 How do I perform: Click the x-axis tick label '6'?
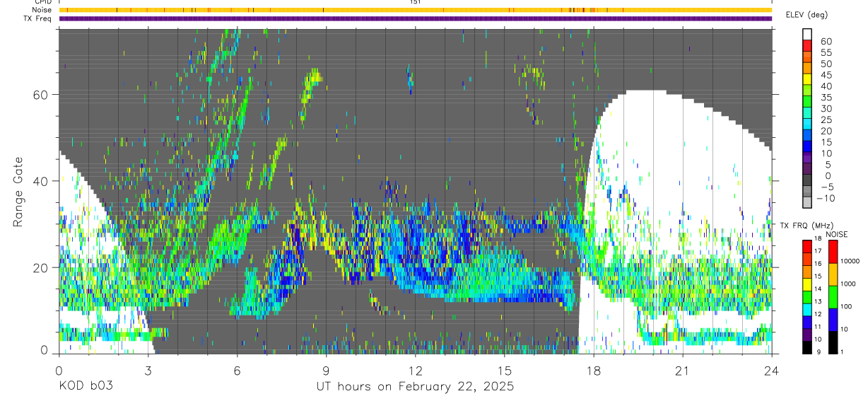click(x=237, y=370)
